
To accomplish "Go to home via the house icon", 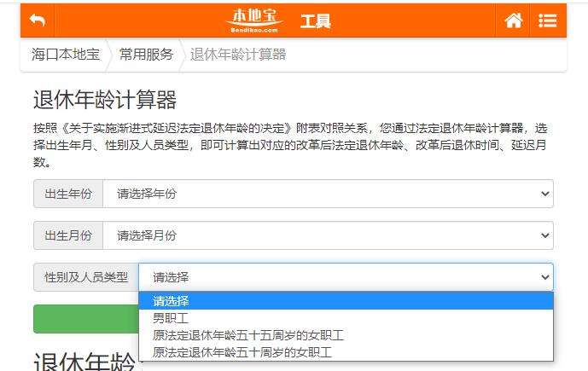I will 514,20.
